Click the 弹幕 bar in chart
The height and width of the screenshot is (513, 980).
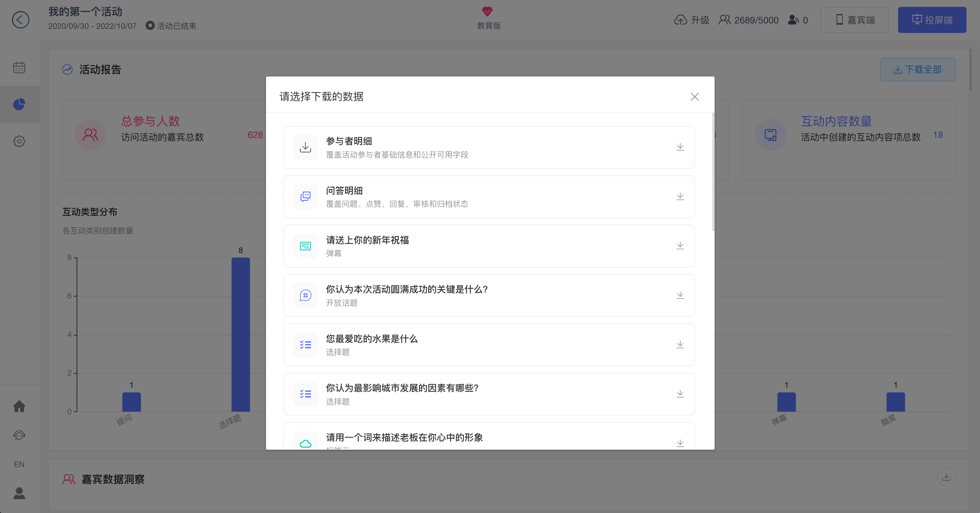click(786, 402)
